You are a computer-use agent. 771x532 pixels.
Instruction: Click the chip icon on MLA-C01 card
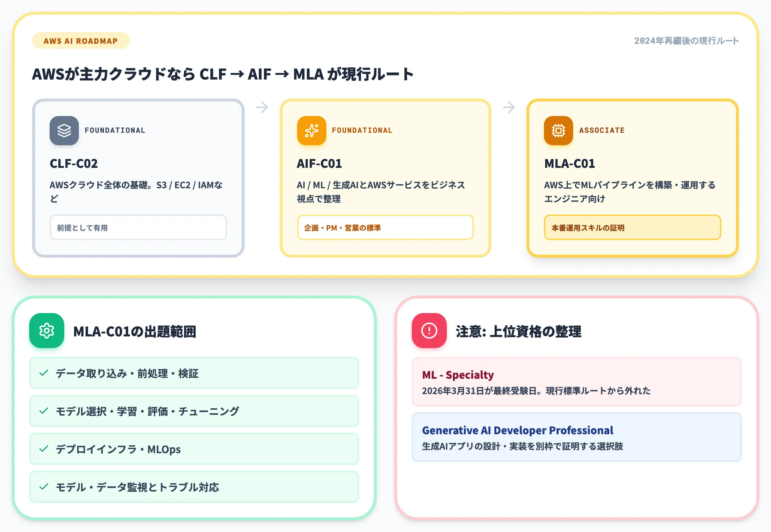click(559, 131)
